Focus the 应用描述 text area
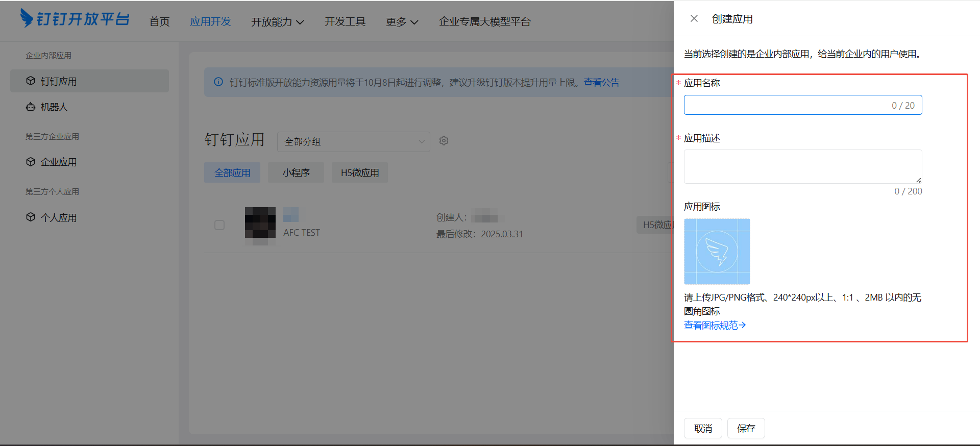980x446 pixels. [803, 166]
